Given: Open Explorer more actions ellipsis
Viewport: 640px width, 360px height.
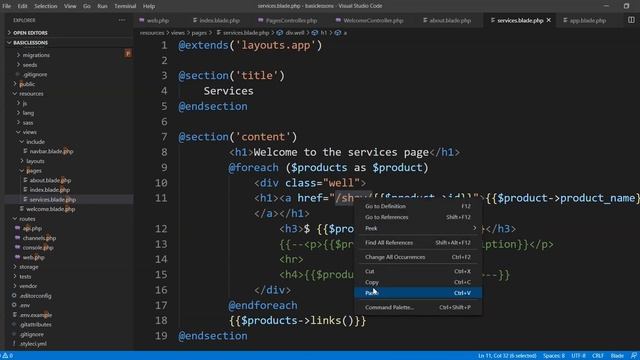Looking at the screenshot, I should point(122,20).
